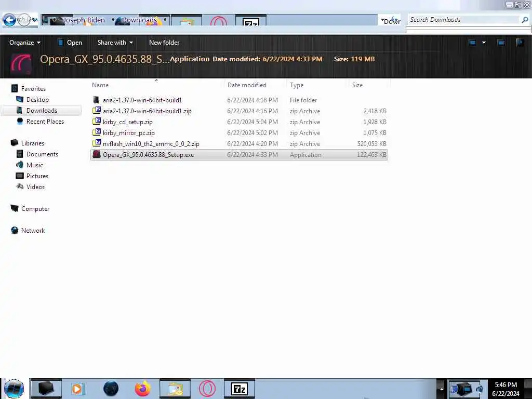
Task: Select Documents under Libraries
Action: coord(42,154)
